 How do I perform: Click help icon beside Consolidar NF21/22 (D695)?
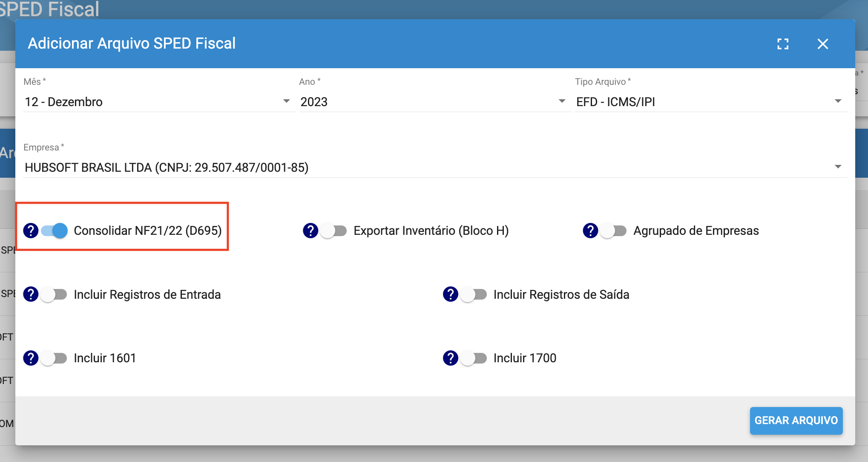click(31, 231)
